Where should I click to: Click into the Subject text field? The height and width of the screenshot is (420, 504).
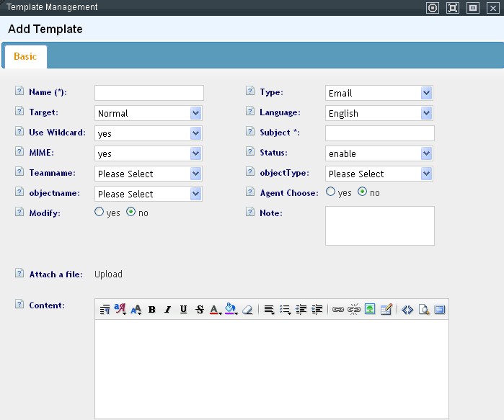[x=380, y=133]
